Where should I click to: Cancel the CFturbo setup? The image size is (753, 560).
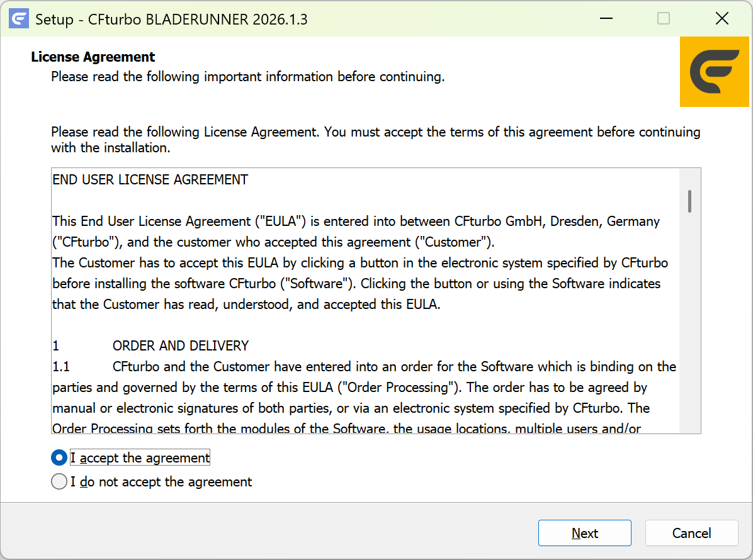pyautogui.click(x=691, y=533)
